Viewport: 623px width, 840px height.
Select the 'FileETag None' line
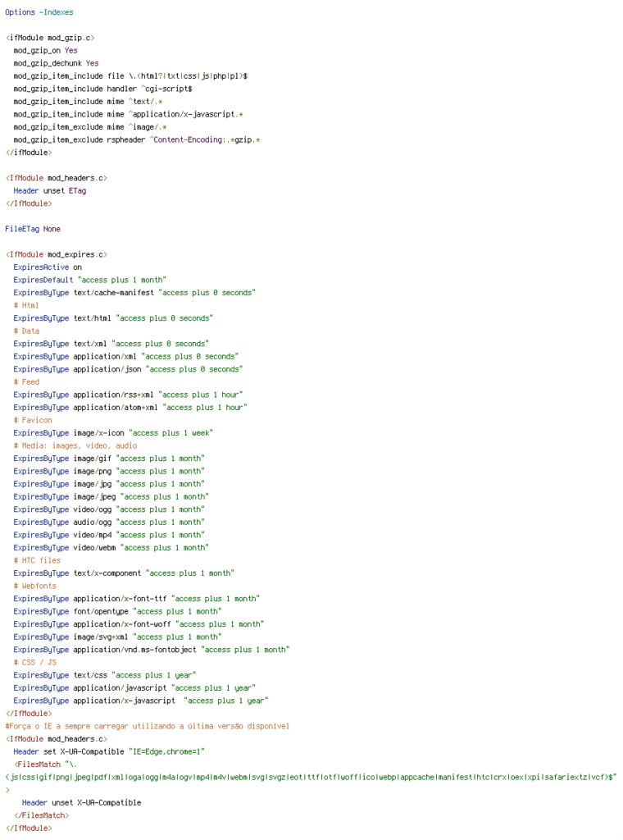pyautogui.click(x=33, y=229)
